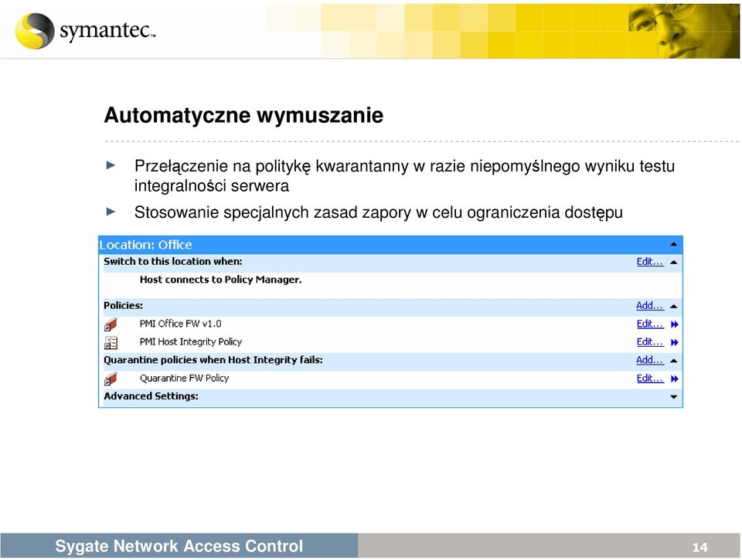Screen dimensions: 742x560
Task: Click the Policies: section label
Action: click(123, 306)
